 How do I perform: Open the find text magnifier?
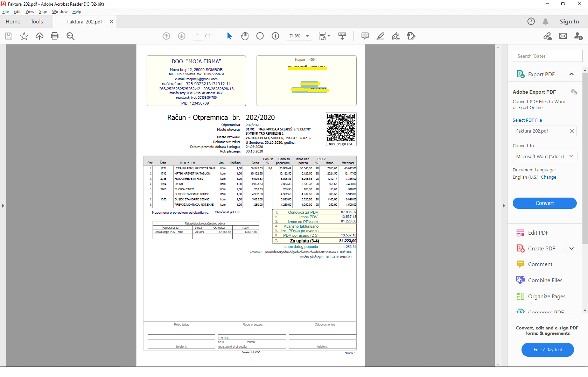pos(70,36)
